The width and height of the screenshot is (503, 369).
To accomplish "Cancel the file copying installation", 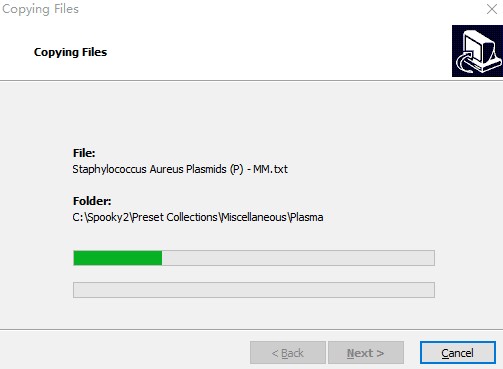I will tap(458, 352).
